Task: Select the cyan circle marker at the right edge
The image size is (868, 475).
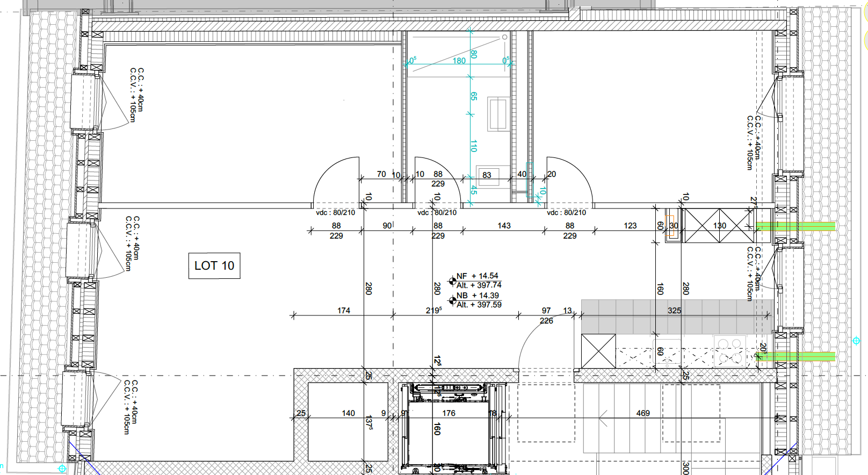Action: click(856, 341)
